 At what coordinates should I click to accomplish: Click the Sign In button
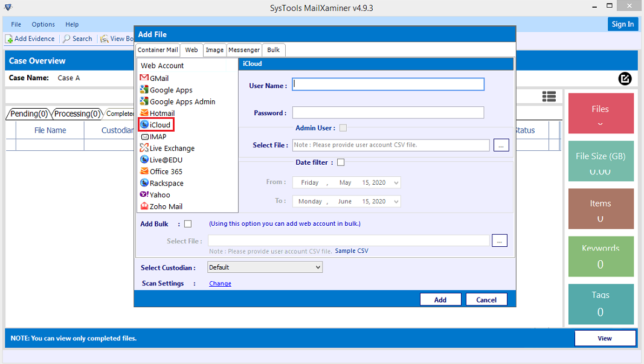pos(623,24)
